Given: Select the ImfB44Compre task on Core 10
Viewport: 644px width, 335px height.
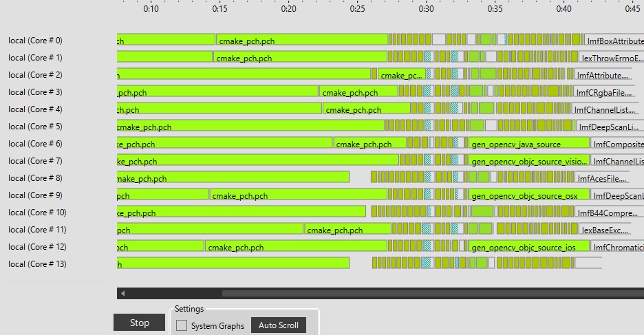Looking at the screenshot, I should (x=604, y=213).
